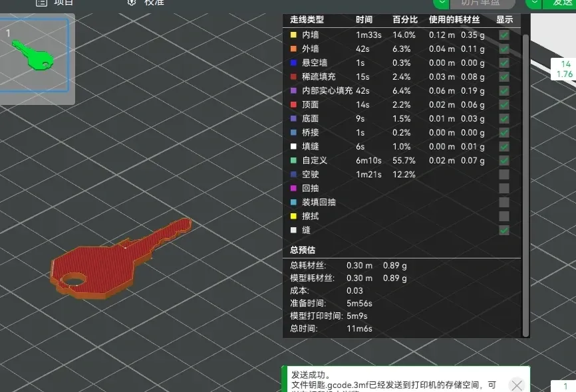
Task: Open the 校准 calibration tab
Action: [x=146, y=3]
